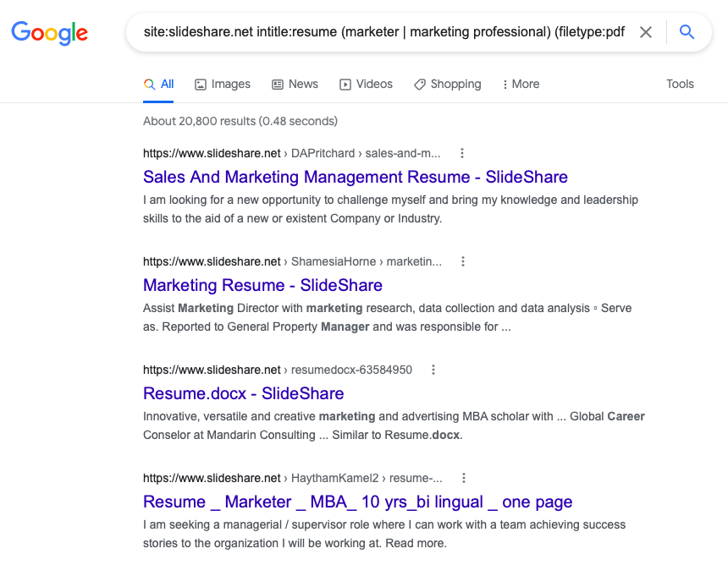The image size is (728, 565).
Task: Switch to the News tab
Action: coord(295,84)
